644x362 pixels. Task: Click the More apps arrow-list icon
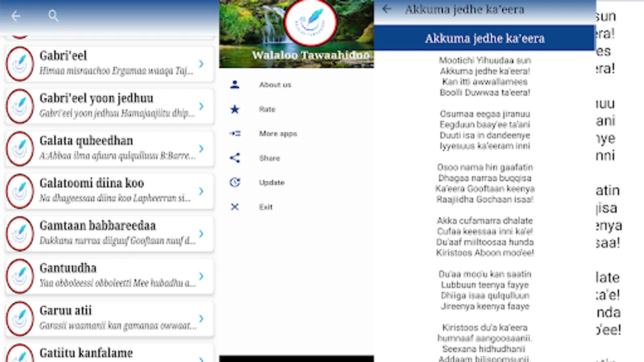click(235, 134)
